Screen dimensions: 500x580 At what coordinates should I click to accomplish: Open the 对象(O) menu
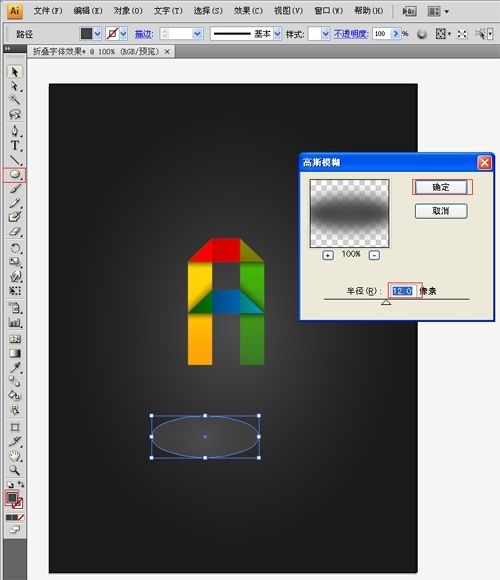tap(128, 11)
